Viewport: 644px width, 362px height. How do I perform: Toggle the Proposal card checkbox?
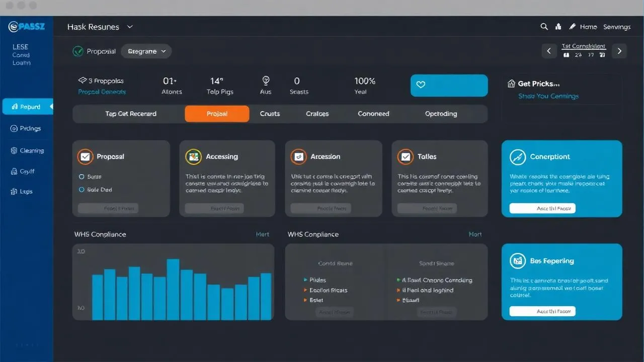85,157
